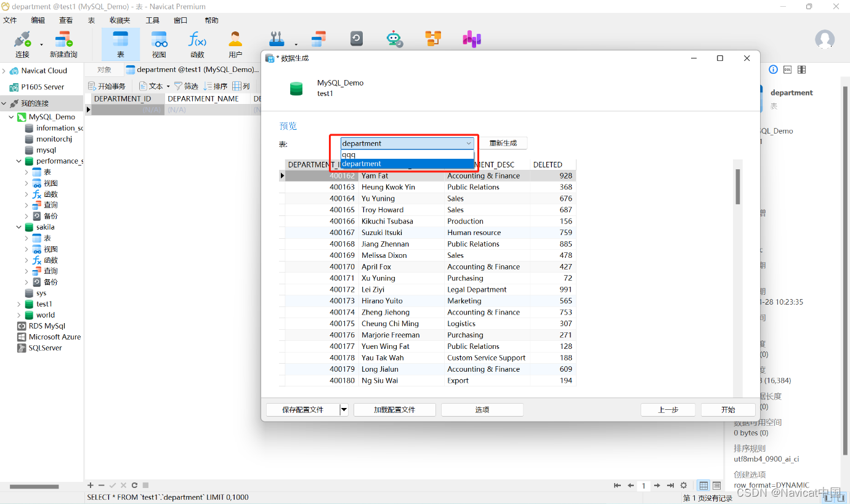Image resolution: width=850 pixels, height=504 pixels.
Task: Click the user avatar icon
Action: click(x=825, y=40)
